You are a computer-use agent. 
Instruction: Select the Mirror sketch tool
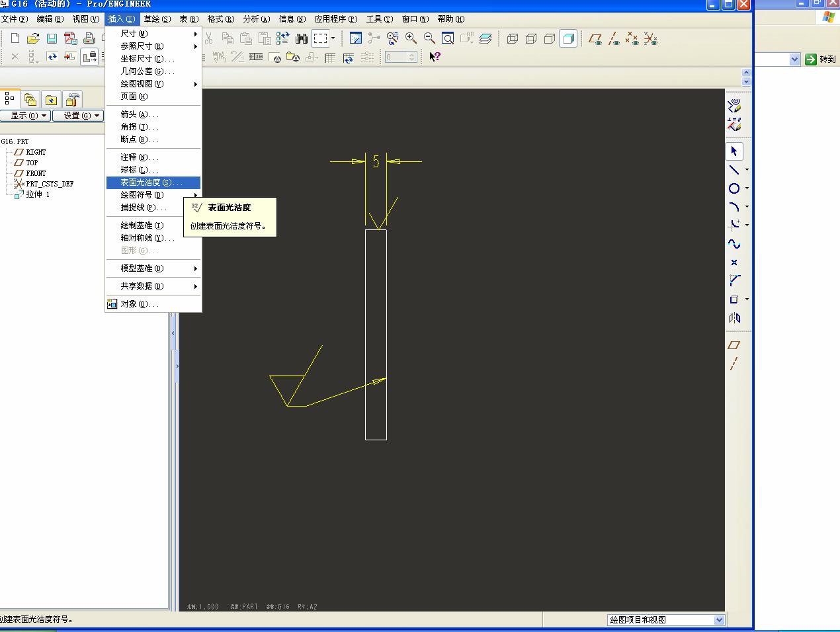coord(734,318)
